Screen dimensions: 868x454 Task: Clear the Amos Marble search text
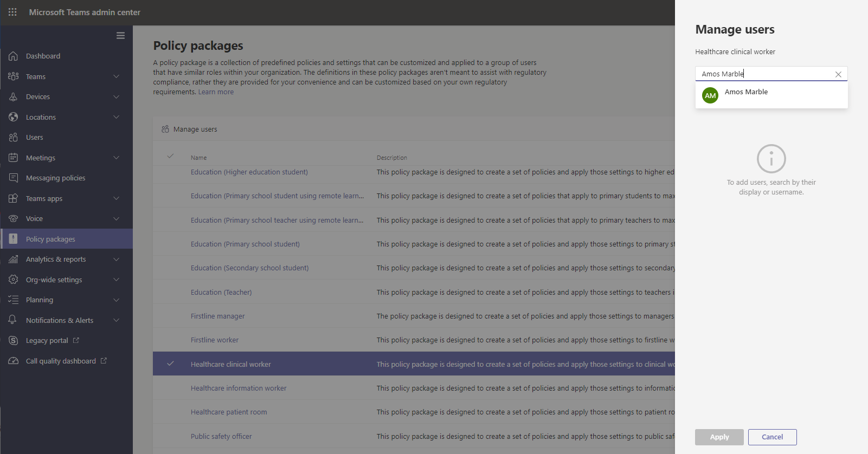[838, 74]
